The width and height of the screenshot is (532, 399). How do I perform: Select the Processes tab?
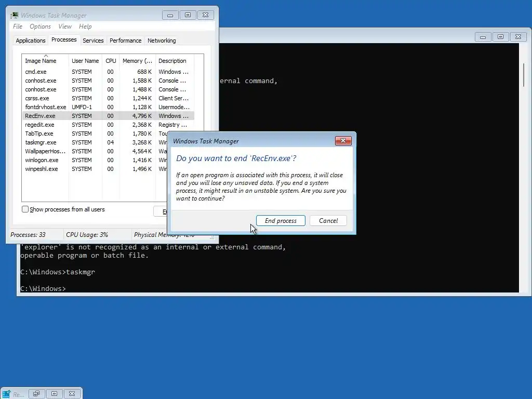tap(64, 39)
